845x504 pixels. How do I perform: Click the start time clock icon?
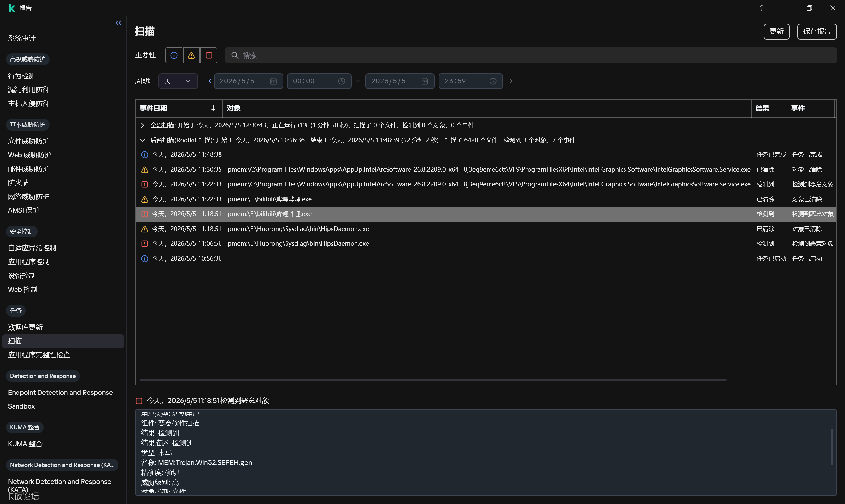pyautogui.click(x=341, y=81)
